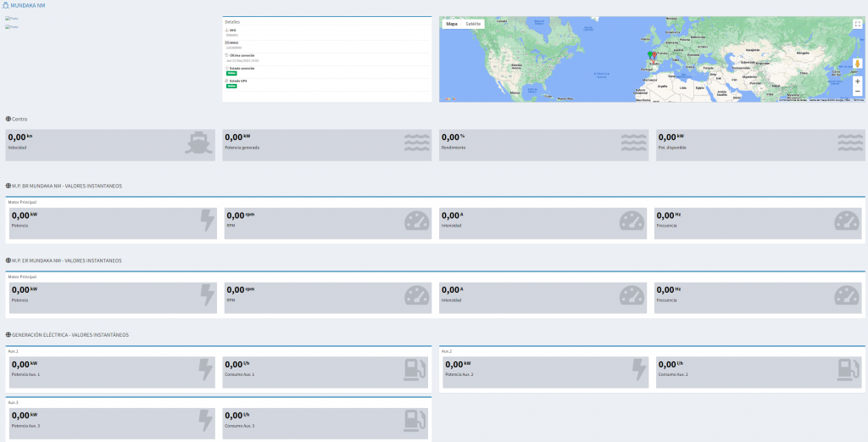Click the waves icon in Rendimiento card
Viewport: 868px width, 442px height.
click(x=633, y=143)
